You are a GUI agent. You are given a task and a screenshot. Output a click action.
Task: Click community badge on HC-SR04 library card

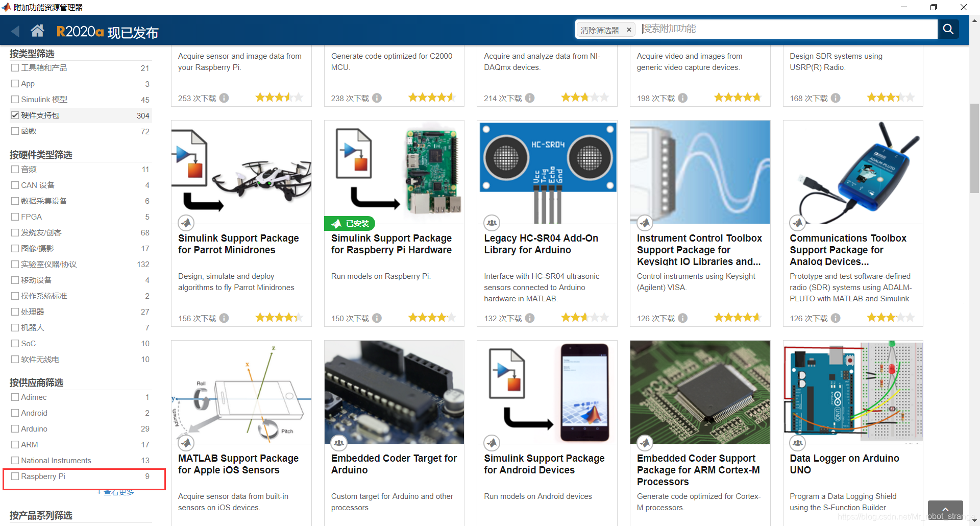[492, 223]
